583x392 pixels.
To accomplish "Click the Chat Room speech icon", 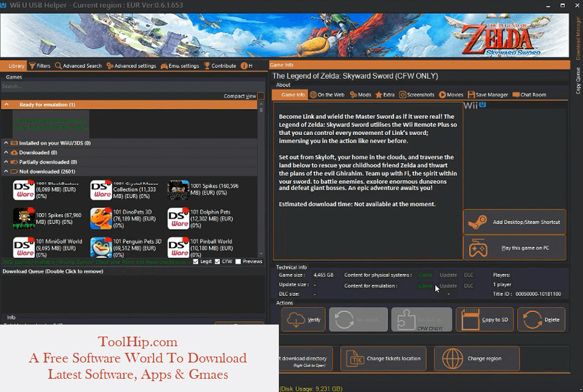I will (x=516, y=95).
